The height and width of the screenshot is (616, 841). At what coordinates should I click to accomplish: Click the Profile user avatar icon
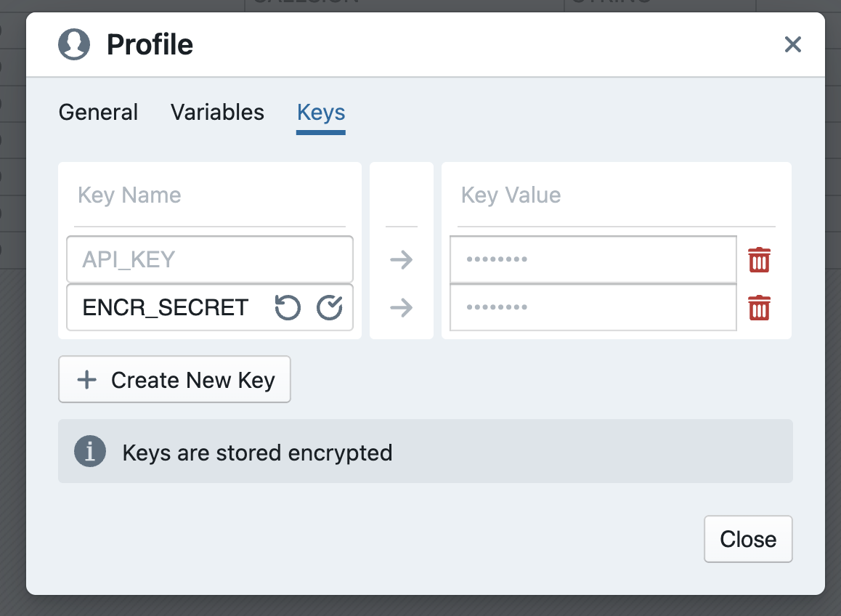click(x=74, y=45)
